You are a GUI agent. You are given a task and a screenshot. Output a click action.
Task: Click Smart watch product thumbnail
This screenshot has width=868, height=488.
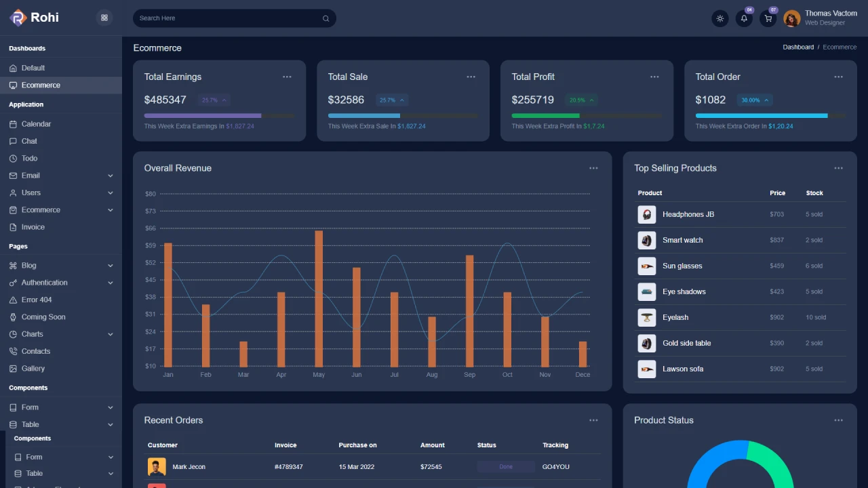point(647,241)
